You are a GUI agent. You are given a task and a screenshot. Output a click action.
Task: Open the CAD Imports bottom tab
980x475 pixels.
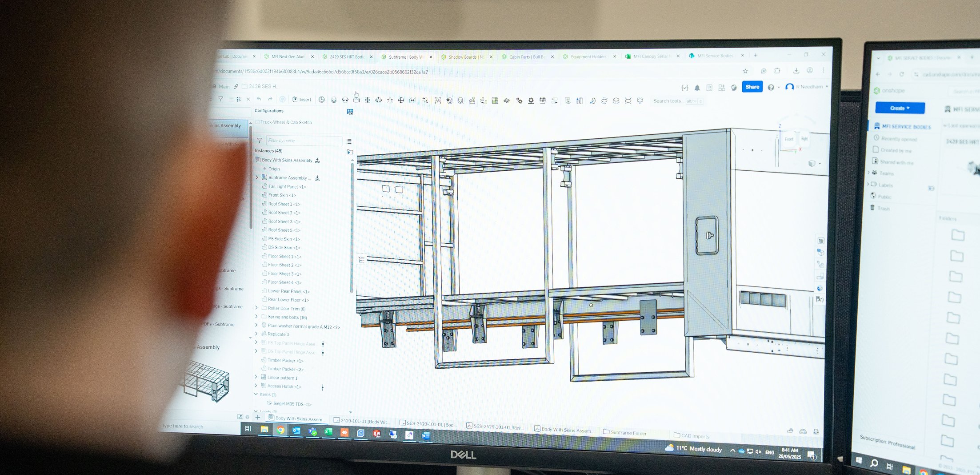[x=692, y=436]
